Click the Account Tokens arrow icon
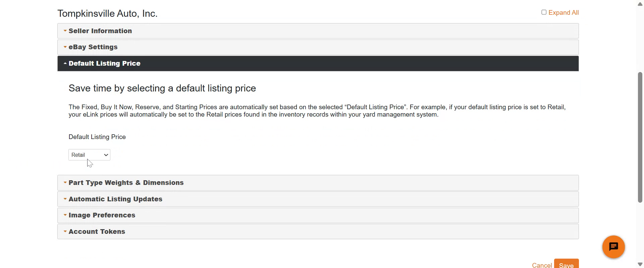The width and height of the screenshot is (644, 268). coord(65,231)
